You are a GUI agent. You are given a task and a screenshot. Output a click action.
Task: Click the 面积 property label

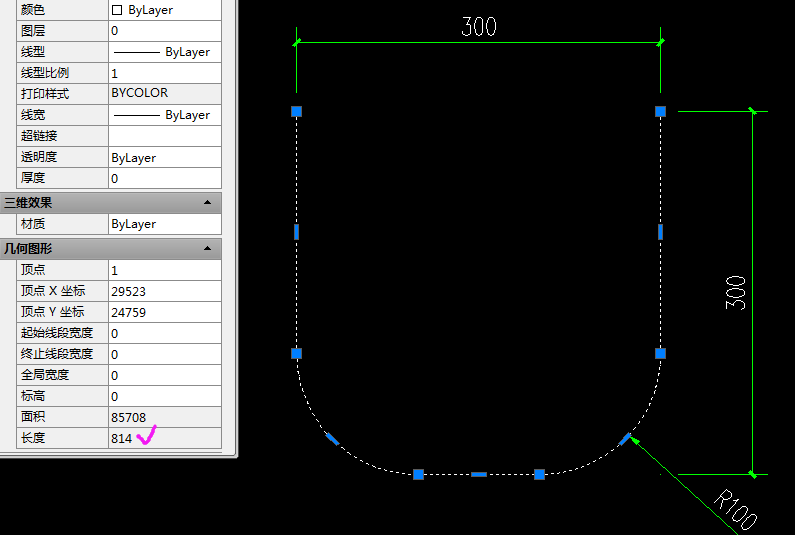coord(33,417)
